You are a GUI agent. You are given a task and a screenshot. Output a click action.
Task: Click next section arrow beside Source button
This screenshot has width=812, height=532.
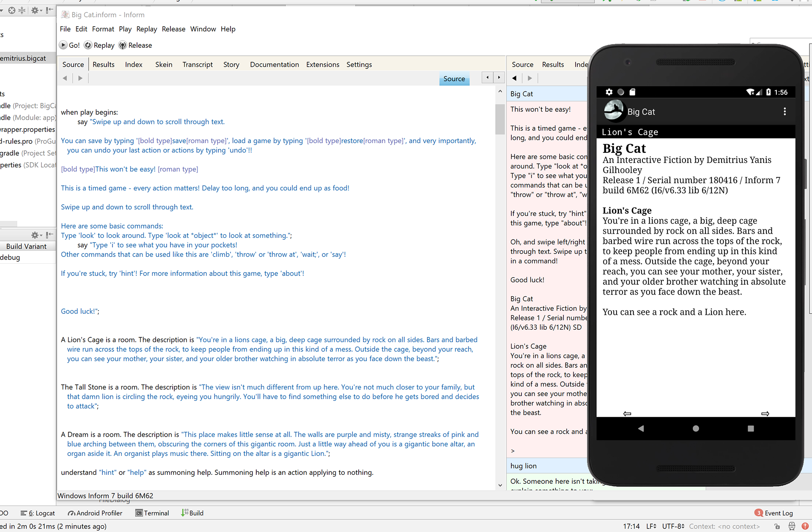click(x=499, y=77)
